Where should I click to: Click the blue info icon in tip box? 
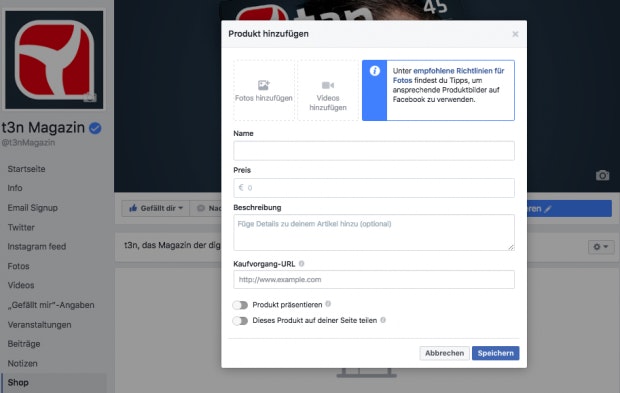374,71
